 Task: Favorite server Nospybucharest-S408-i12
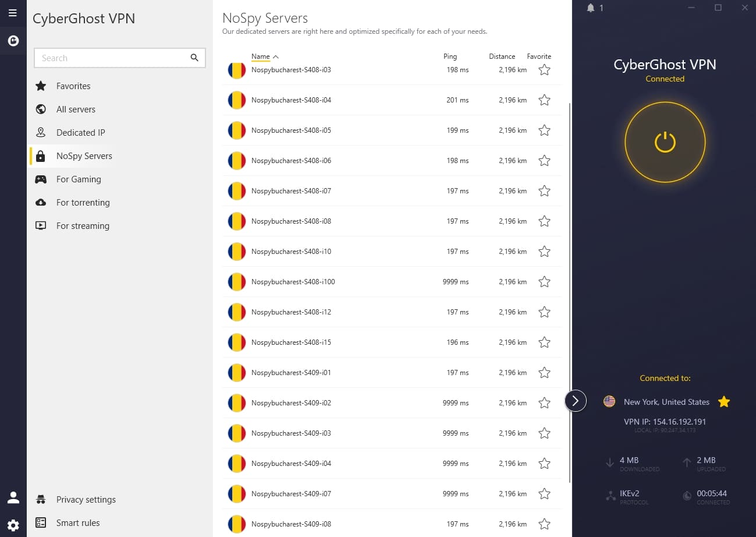pyautogui.click(x=544, y=312)
